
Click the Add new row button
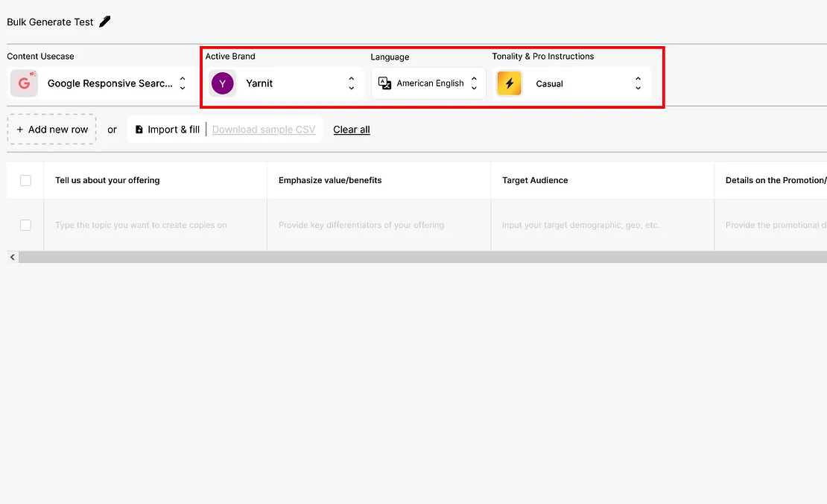click(51, 129)
